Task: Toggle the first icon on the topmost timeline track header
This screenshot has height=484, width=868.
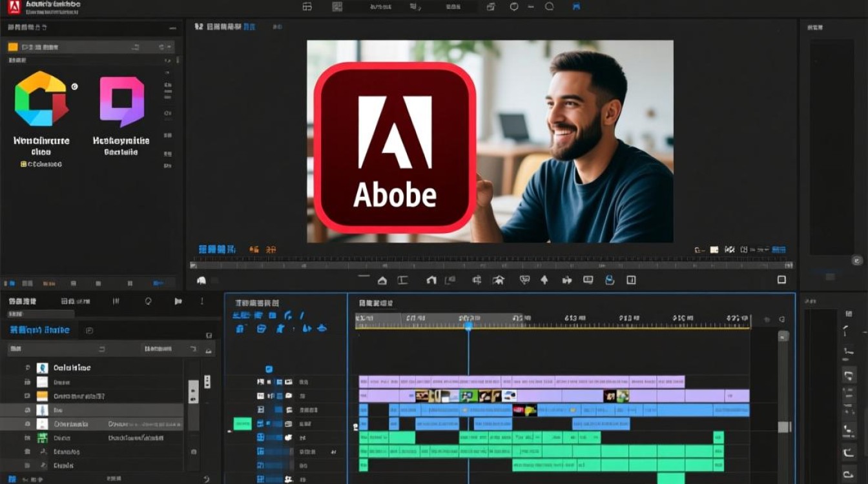Action: coord(260,382)
